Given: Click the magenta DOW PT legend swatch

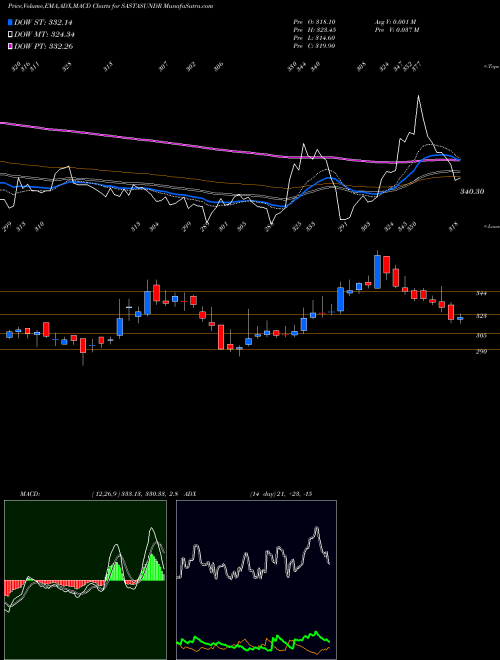Looking at the screenshot, I should pyautogui.click(x=10, y=46).
